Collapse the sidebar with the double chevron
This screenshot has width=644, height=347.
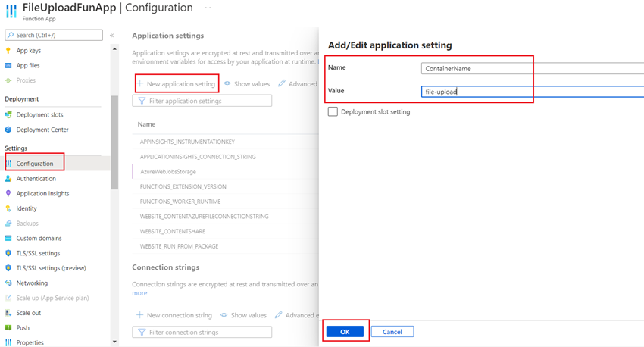[111, 36]
